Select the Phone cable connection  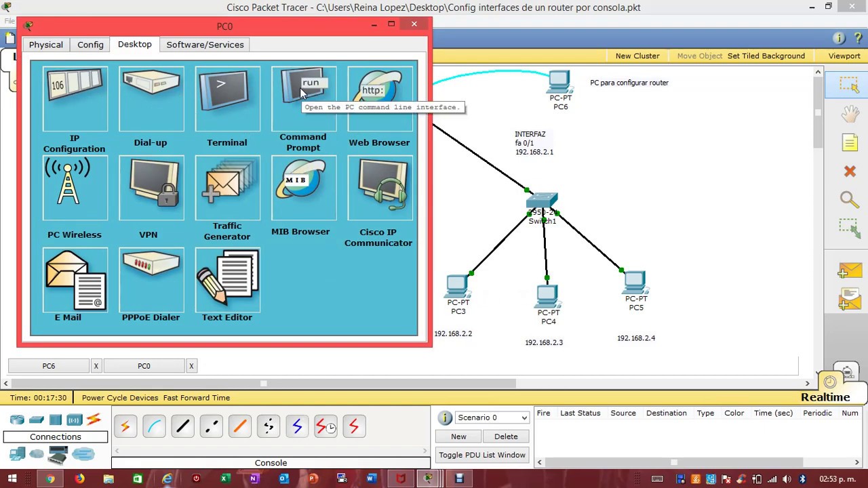(268, 426)
